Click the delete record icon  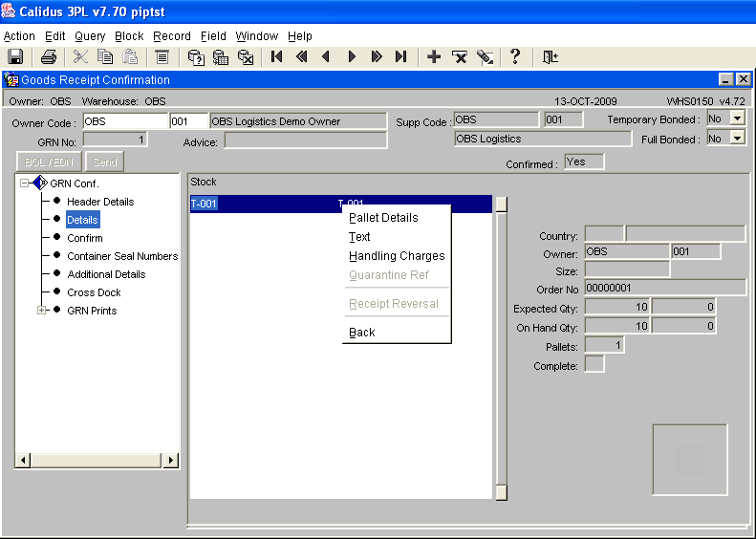point(460,57)
